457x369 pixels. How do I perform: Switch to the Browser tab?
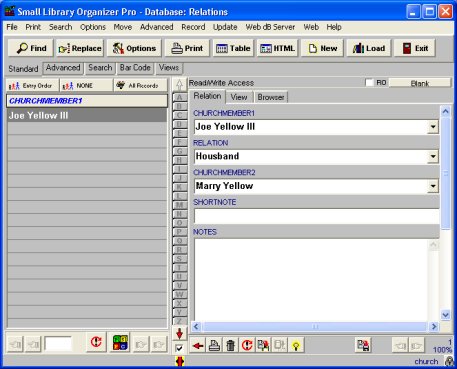(x=271, y=97)
